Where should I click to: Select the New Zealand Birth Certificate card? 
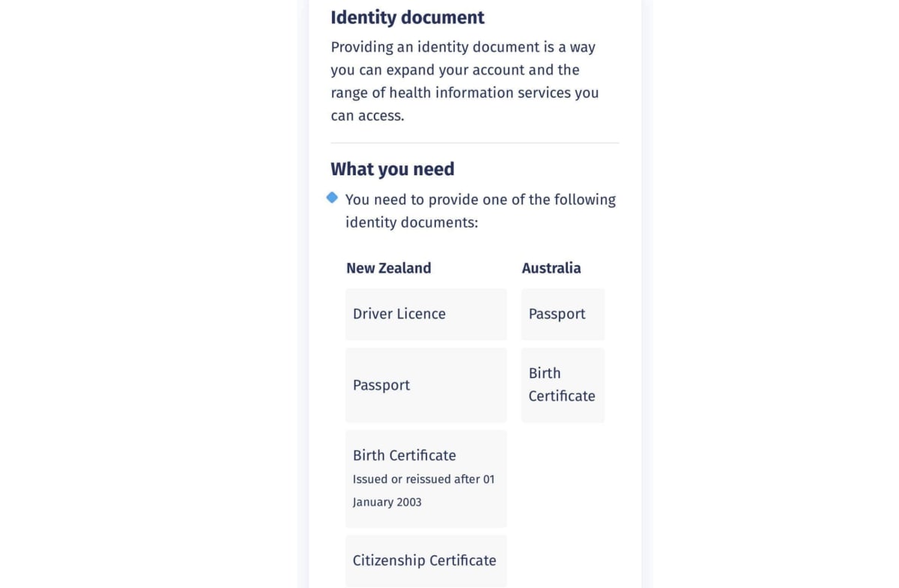(426, 479)
